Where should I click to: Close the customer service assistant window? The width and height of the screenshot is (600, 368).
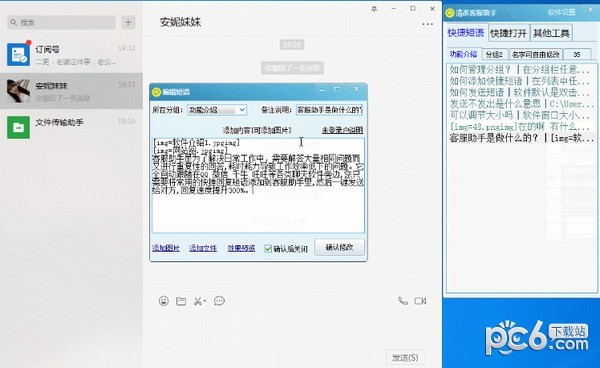point(590,10)
